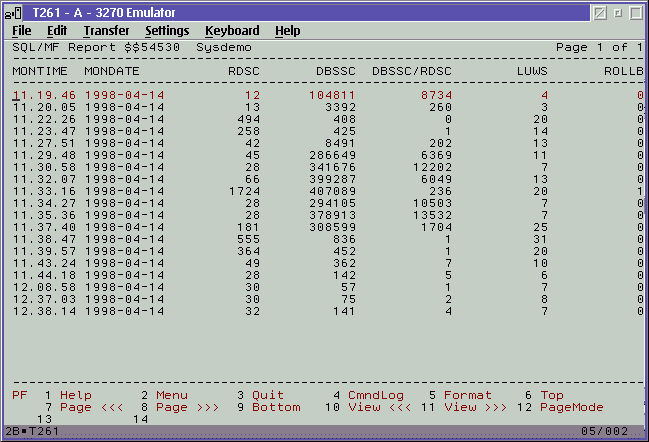The height and width of the screenshot is (442, 649).
Task: Click the unlabeled PF13 key number
Action: click(44, 419)
